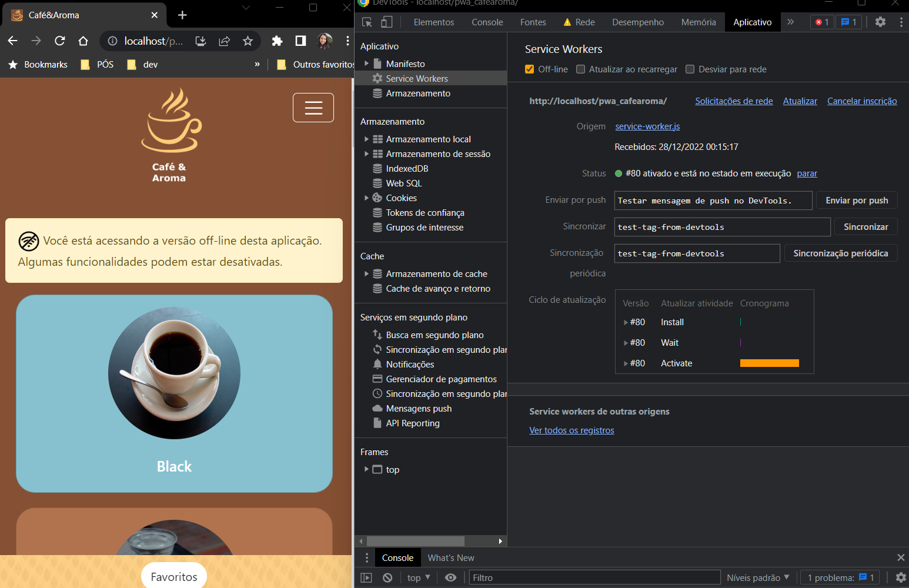The image size is (909, 588).
Task: Close the console drawer
Action: tap(900, 557)
